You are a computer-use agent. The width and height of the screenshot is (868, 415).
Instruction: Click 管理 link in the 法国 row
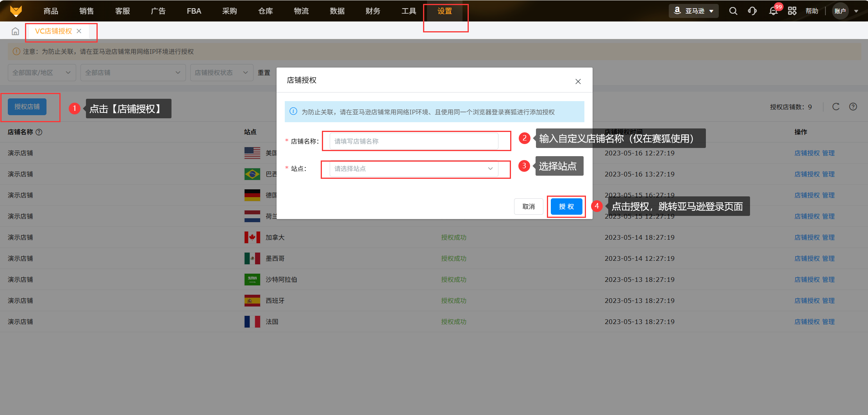[x=829, y=322]
